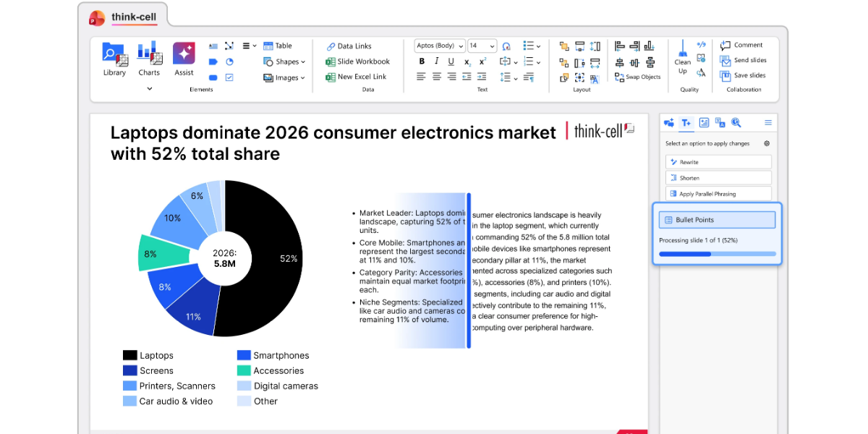
Task: Open the Charts gallery
Action: pos(149,61)
